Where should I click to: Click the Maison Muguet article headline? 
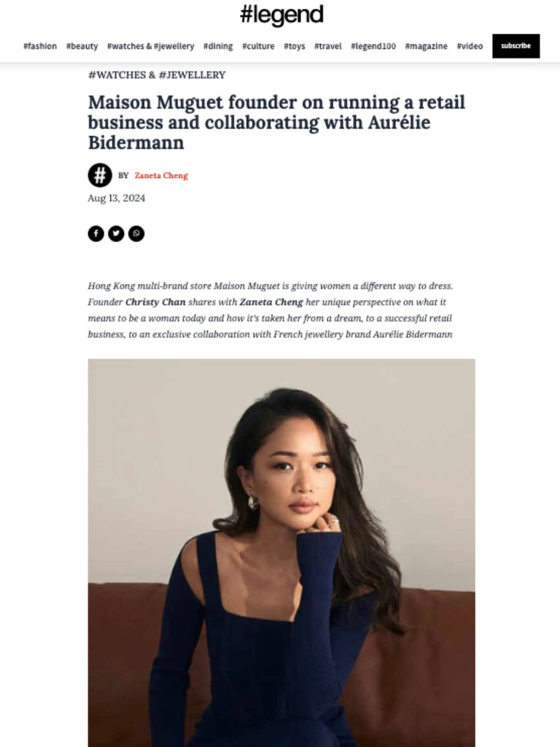click(x=276, y=123)
